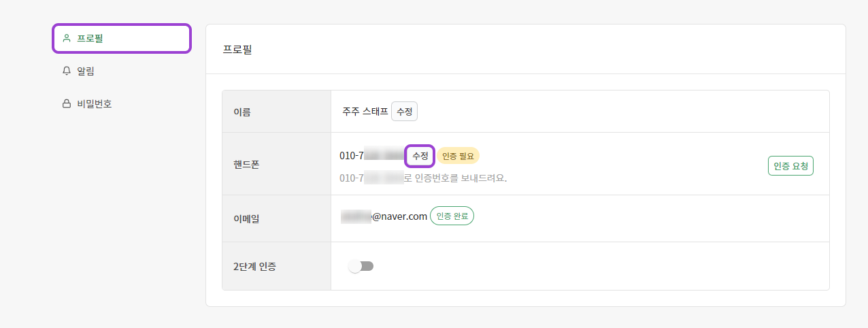Viewport: 868px width, 328px height.
Task: Click the green 인증 완료 badge
Action: [452, 216]
